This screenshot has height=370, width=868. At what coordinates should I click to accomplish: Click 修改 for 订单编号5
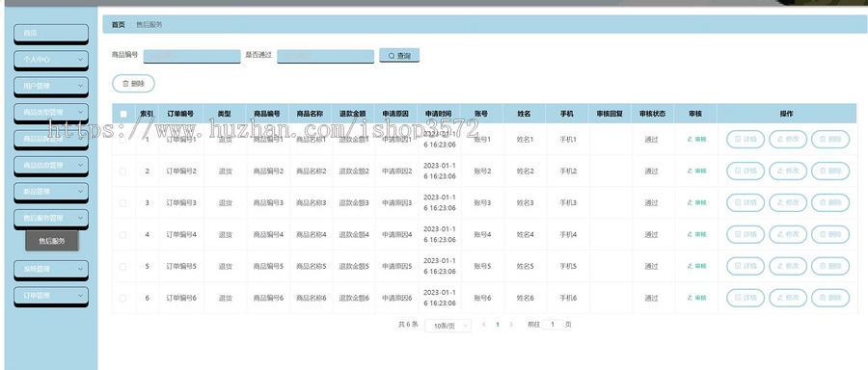tap(788, 266)
